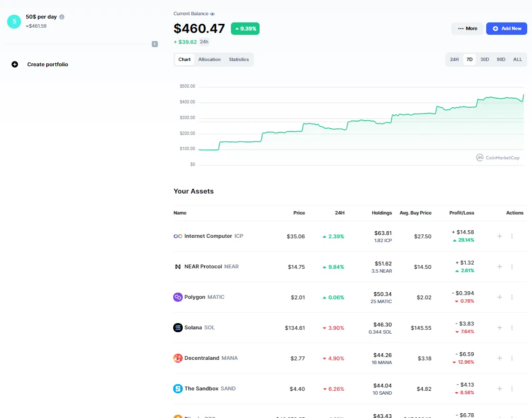Viewport: 532px width, 418px height.
Task: Open The Sandbox asset link
Action: [x=210, y=388]
